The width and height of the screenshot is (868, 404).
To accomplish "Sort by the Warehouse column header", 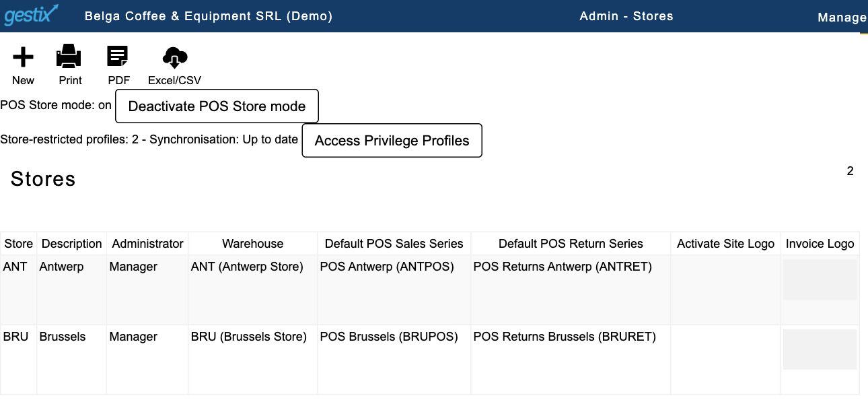I will click(252, 244).
